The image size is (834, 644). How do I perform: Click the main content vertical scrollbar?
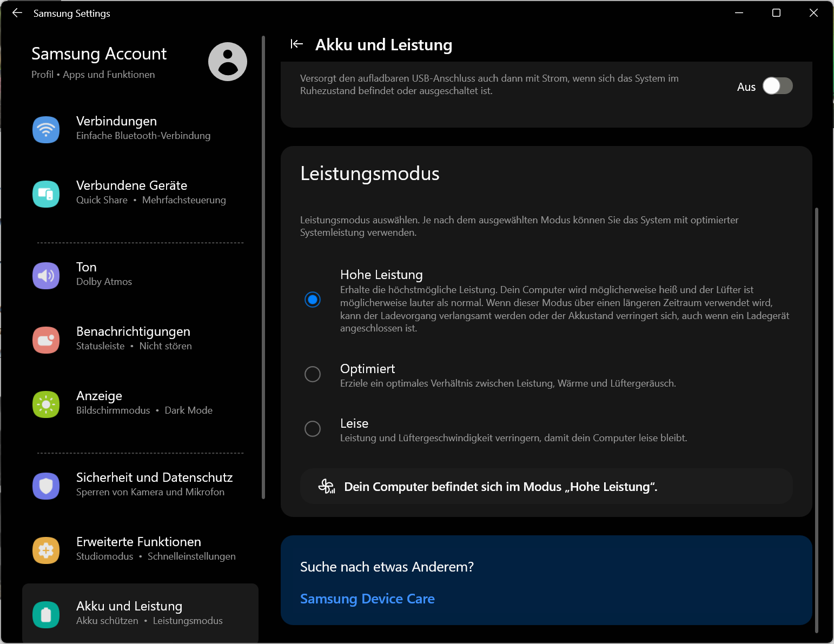click(x=817, y=420)
